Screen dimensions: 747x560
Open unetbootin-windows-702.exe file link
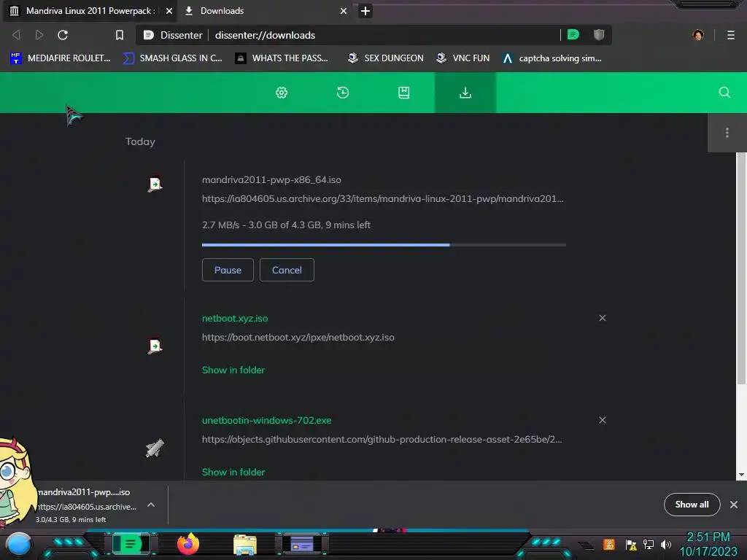pyautogui.click(x=267, y=420)
